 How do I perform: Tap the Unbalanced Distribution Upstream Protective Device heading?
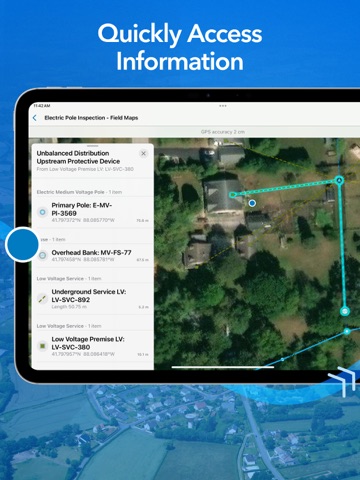coord(78,157)
